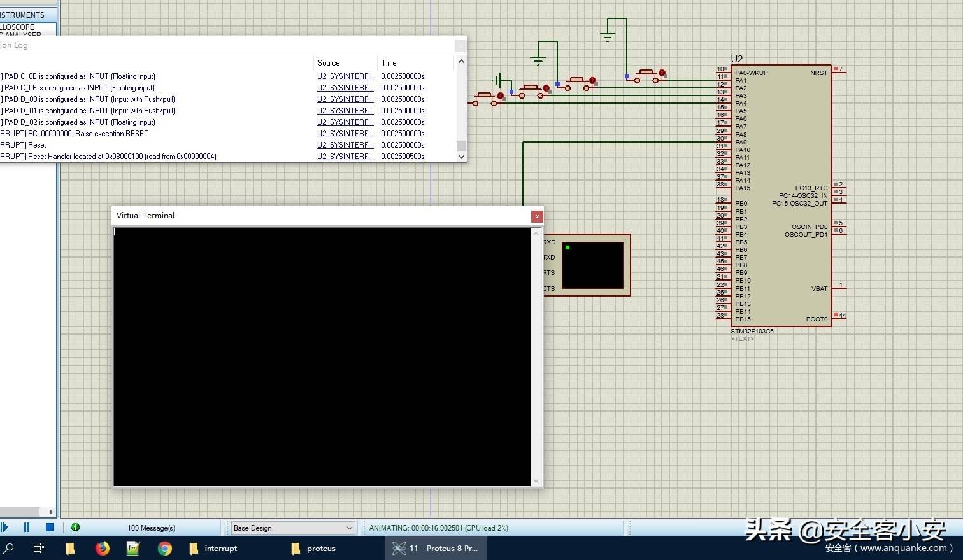Click the ANIMATING time status text
Screen dimensions: 963x560
point(439,528)
